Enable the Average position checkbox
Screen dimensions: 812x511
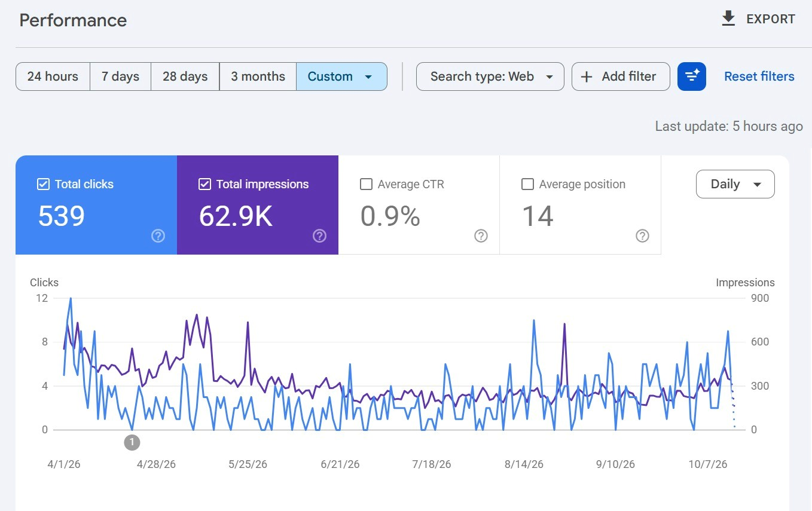527,184
